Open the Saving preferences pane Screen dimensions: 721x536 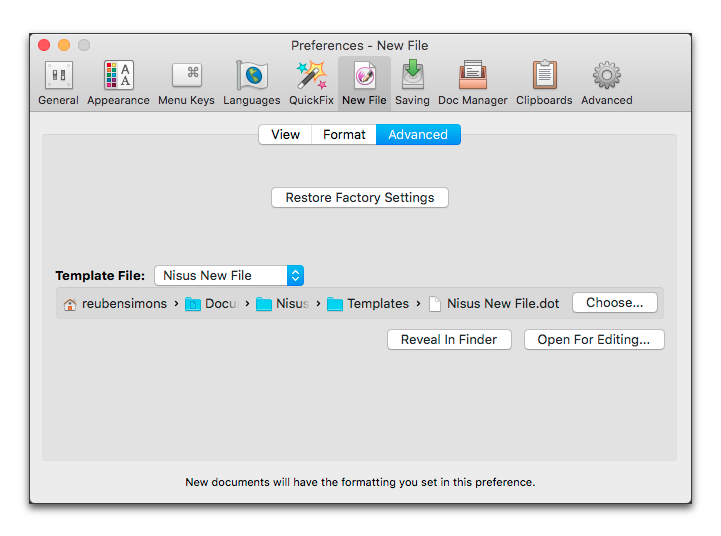(x=412, y=83)
